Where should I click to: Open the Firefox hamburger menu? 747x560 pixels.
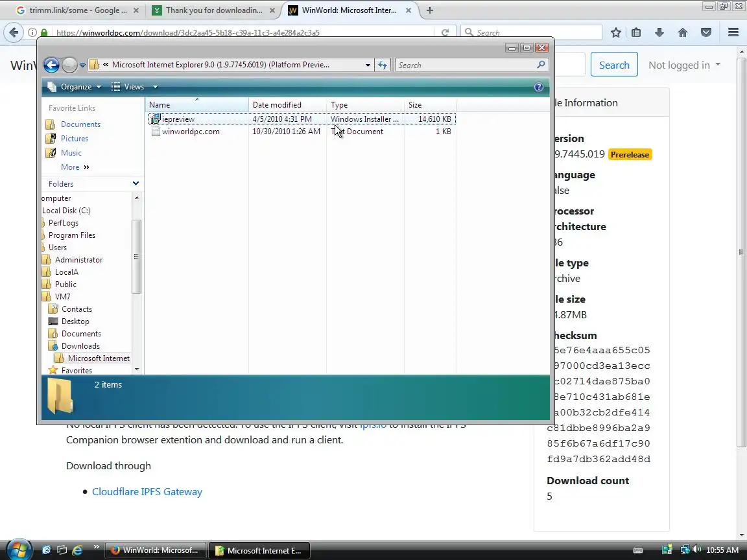(x=733, y=32)
